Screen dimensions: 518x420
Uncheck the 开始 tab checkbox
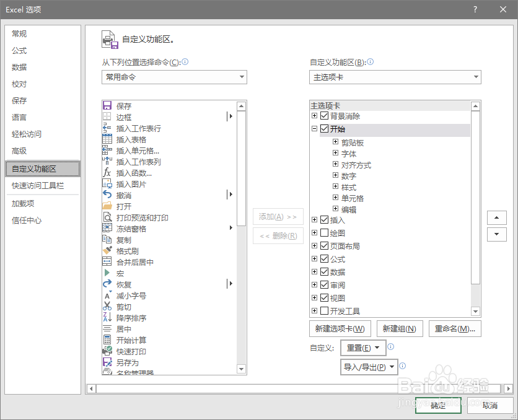pos(325,128)
